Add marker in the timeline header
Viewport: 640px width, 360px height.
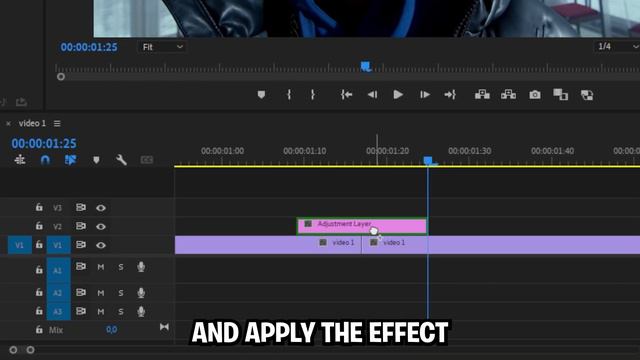click(x=96, y=160)
